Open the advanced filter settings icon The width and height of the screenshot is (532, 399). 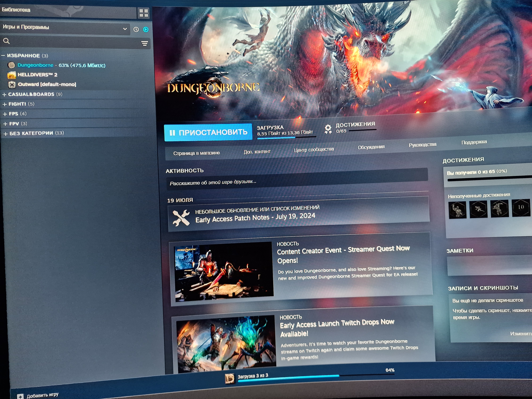coord(145,43)
